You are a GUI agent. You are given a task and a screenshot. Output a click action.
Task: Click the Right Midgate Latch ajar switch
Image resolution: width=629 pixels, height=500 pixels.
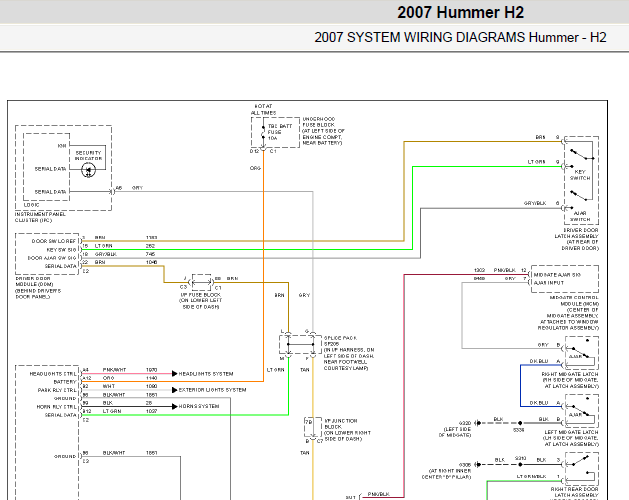click(581, 353)
